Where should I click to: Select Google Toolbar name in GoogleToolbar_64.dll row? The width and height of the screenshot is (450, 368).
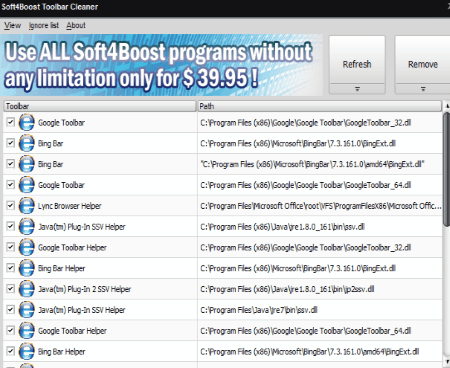click(x=61, y=185)
